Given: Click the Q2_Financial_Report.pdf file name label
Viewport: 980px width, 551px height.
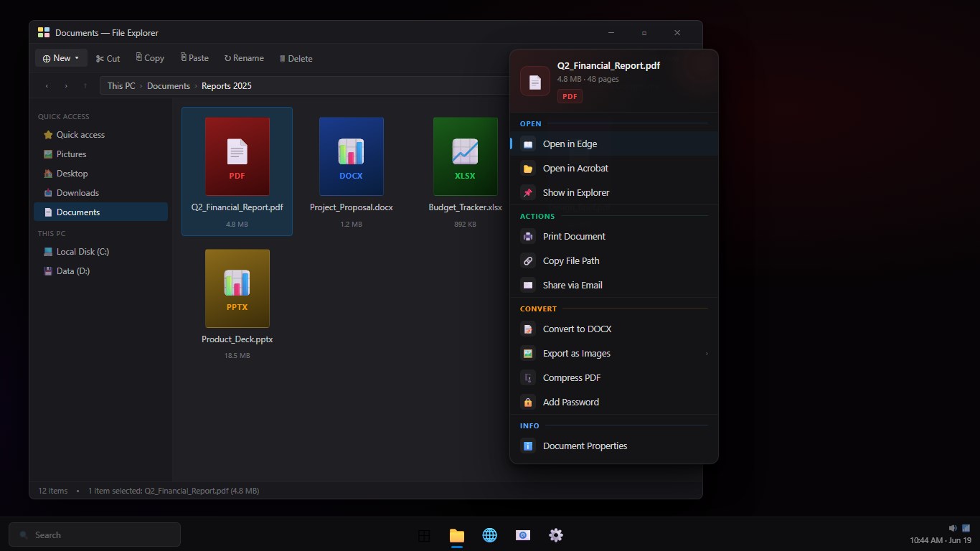Looking at the screenshot, I should tap(237, 207).
